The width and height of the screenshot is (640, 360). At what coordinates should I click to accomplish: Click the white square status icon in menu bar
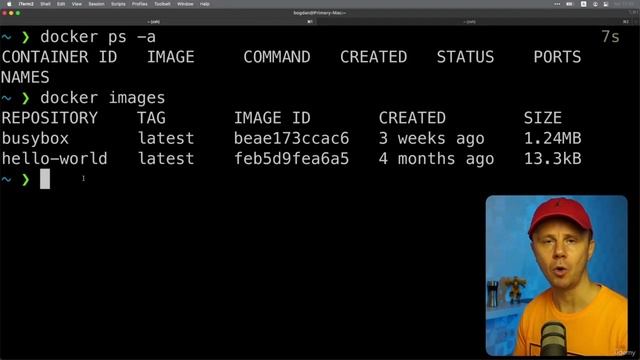pyautogui.click(x=584, y=4)
